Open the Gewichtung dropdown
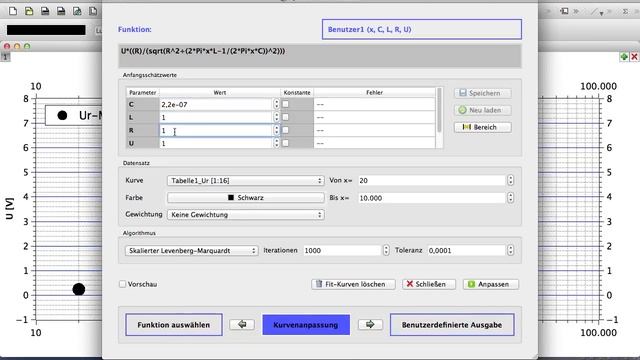The height and width of the screenshot is (360, 640). pos(246,215)
